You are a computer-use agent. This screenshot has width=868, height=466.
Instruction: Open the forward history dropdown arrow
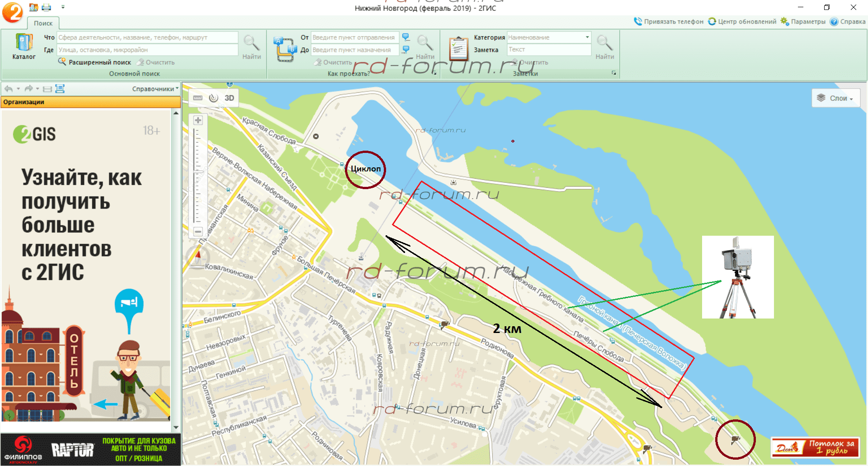(x=38, y=89)
